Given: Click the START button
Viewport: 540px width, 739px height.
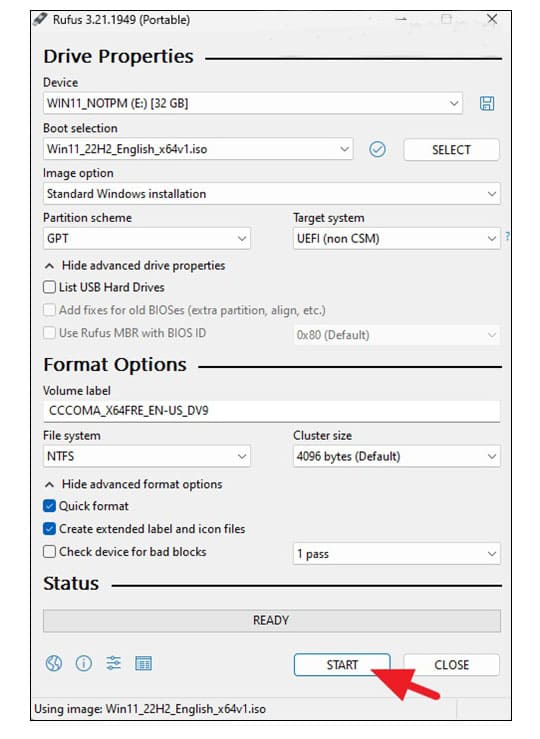Looking at the screenshot, I should click(342, 665).
